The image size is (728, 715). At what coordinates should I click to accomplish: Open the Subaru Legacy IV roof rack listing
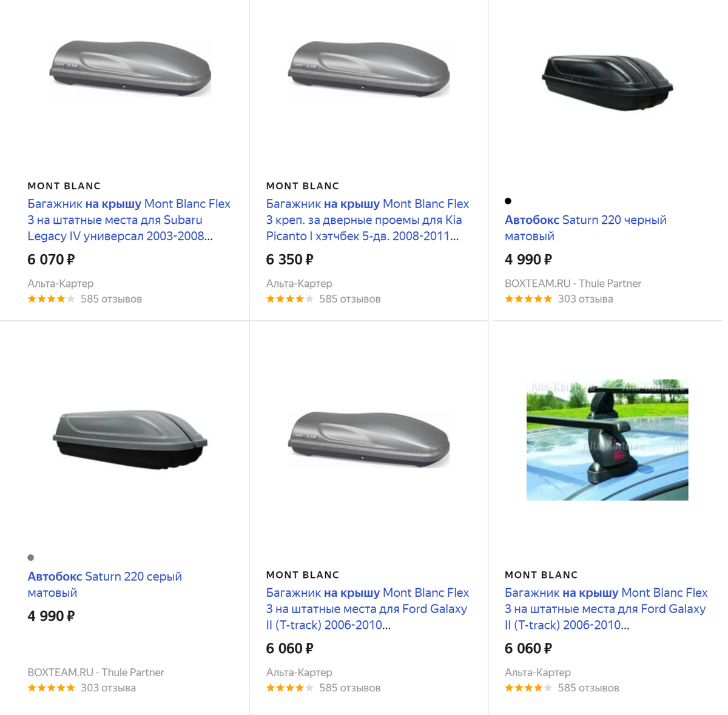[129, 220]
